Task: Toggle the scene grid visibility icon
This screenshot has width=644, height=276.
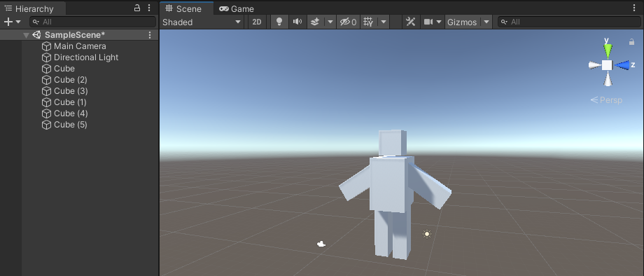Action: pos(368,22)
